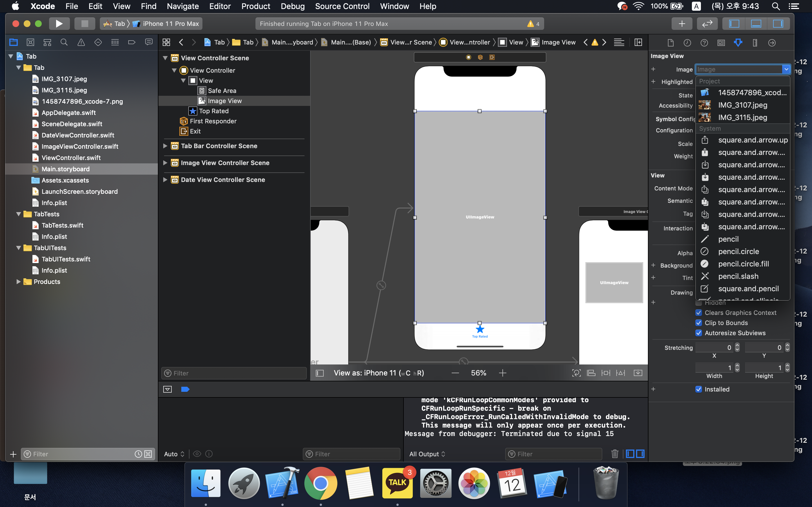Open the Size inspector ruler icon
812x507 pixels.
coord(754,43)
